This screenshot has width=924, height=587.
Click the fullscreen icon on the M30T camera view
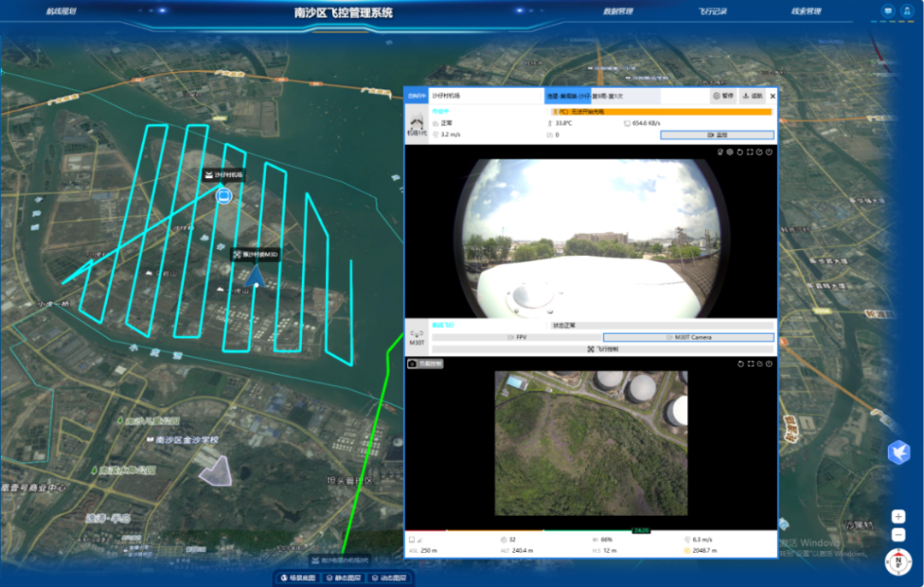pyautogui.click(x=750, y=364)
